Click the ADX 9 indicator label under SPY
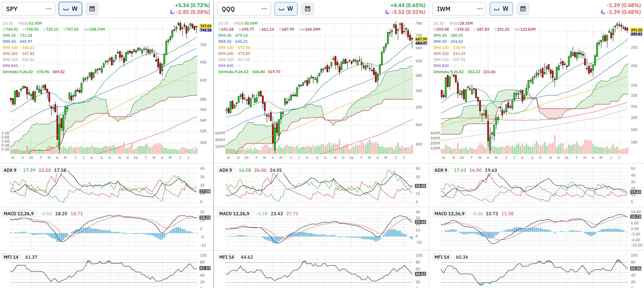Viewport: 644px width, 288px height. pos(10,170)
